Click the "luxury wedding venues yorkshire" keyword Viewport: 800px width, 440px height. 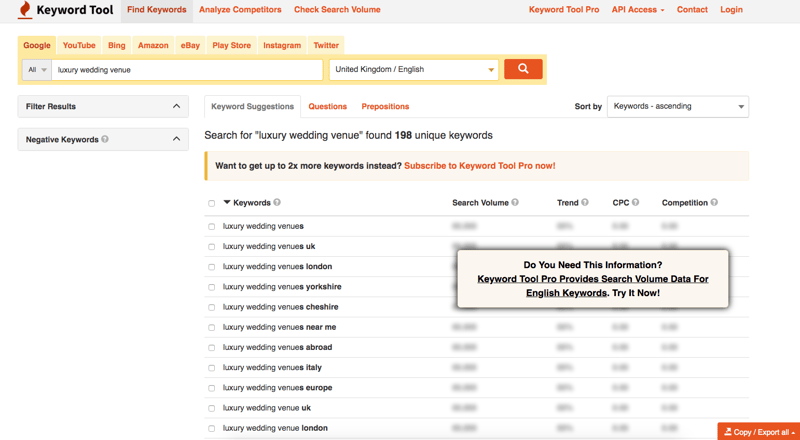pos(282,287)
